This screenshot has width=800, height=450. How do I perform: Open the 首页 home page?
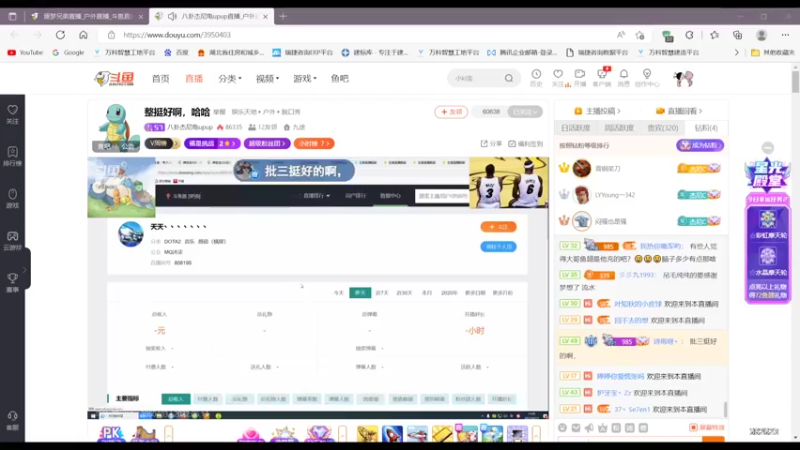coord(160,79)
